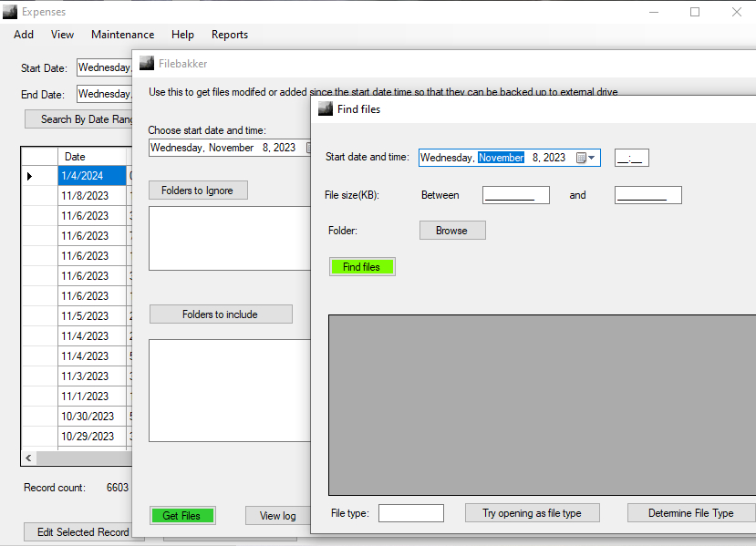The width and height of the screenshot is (756, 546).
Task: Open calendar dropdown in Find files date picker
Action: 585,158
